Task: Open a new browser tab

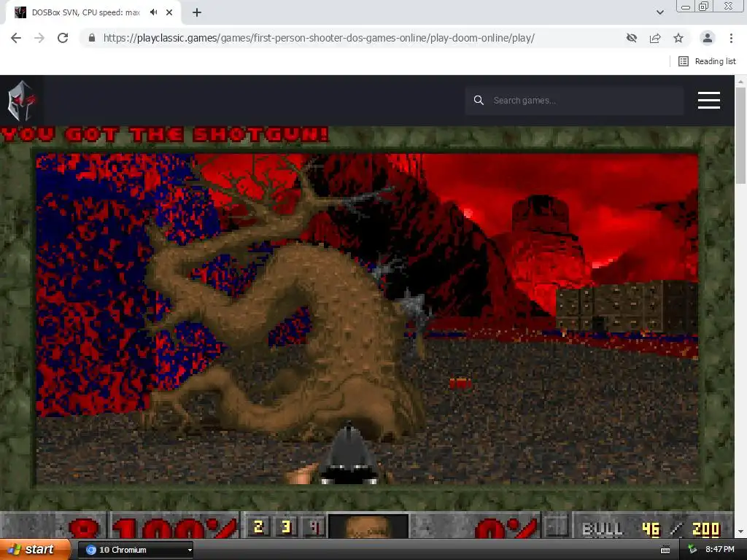Action: 197,12
